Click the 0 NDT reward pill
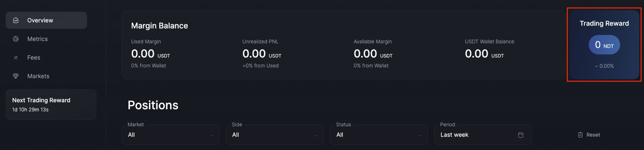Viewport: 644px width, 150px height. [x=604, y=45]
